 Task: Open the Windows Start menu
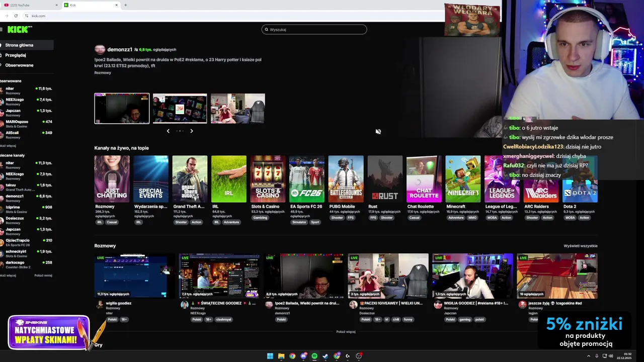(270, 356)
